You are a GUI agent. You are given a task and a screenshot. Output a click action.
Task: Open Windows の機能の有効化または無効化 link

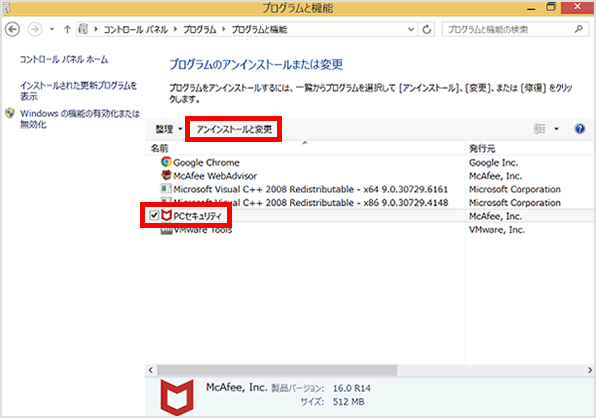(x=80, y=119)
